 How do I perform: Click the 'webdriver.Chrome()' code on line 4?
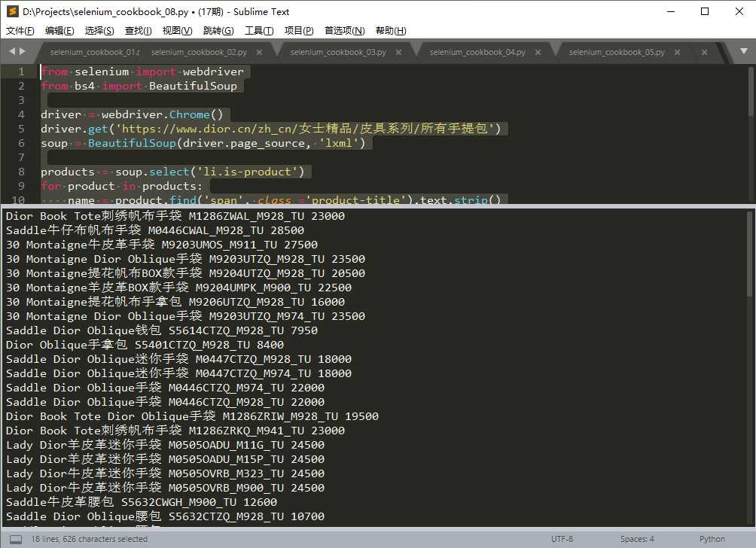(162, 114)
